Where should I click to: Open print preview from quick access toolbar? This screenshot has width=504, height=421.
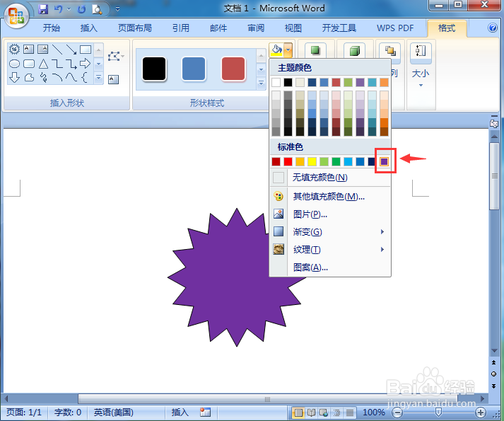coord(97,9)
